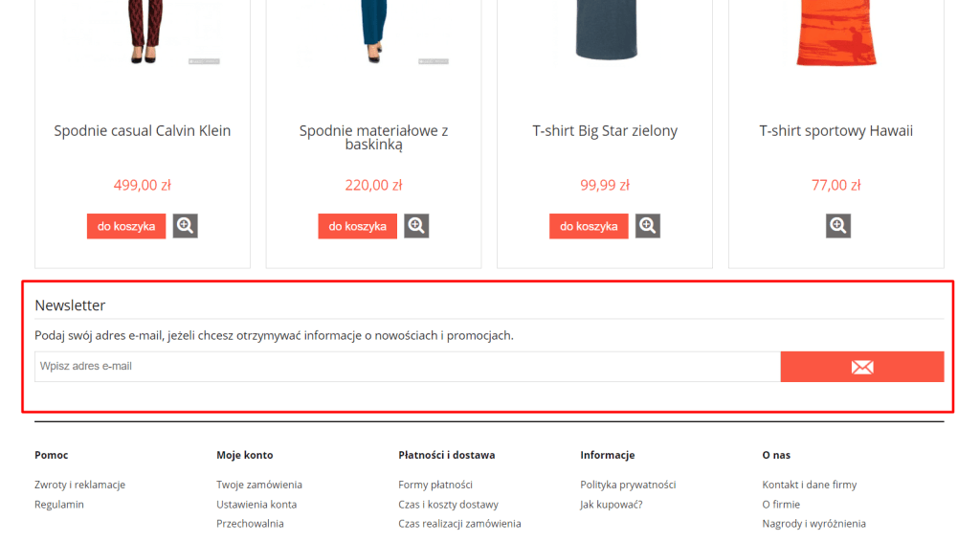The image size is (980, 542).
Task: Open T-shirt Big Star zielony product image
Action: click(605, 34)
